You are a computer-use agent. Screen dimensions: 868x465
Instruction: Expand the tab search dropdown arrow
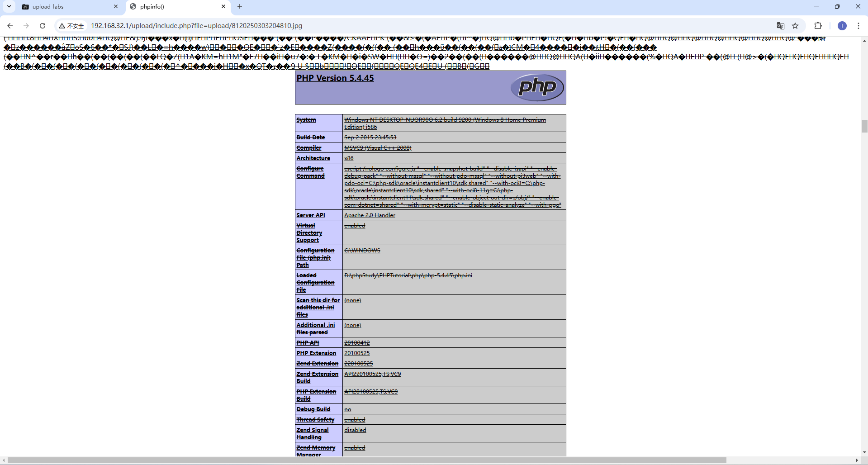(x=9, y=6)
